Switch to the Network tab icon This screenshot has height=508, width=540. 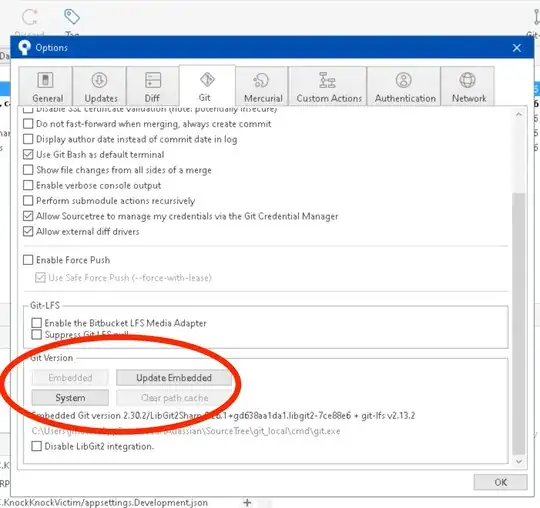(468, 80)
